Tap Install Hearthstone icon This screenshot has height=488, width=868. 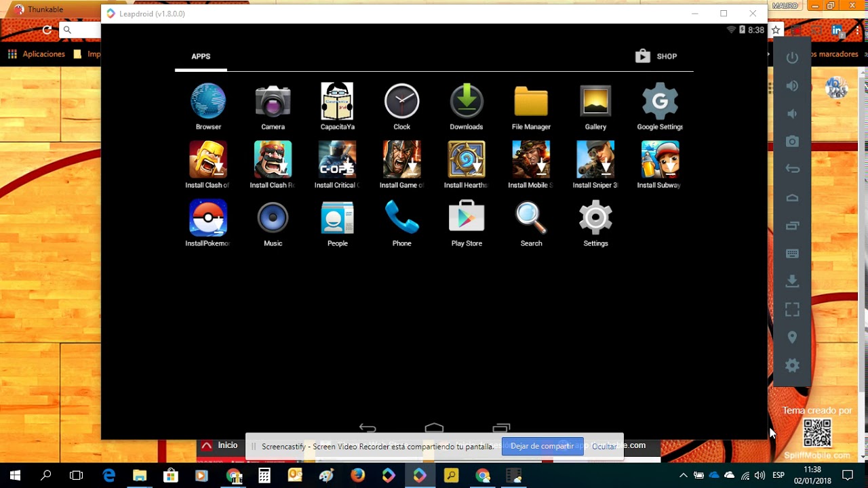pyautogui.click(x=467, y=159)
